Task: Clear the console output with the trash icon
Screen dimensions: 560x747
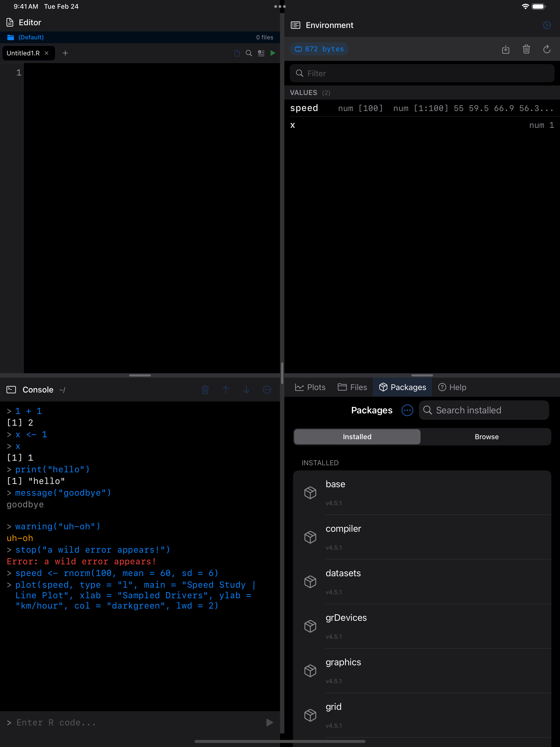Action: (x=205, y=390)
